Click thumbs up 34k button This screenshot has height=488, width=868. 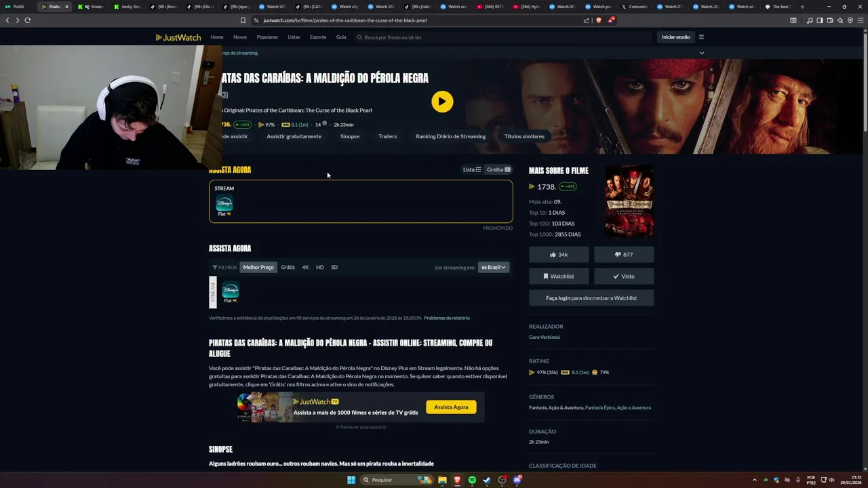click(x=559, y=255)
